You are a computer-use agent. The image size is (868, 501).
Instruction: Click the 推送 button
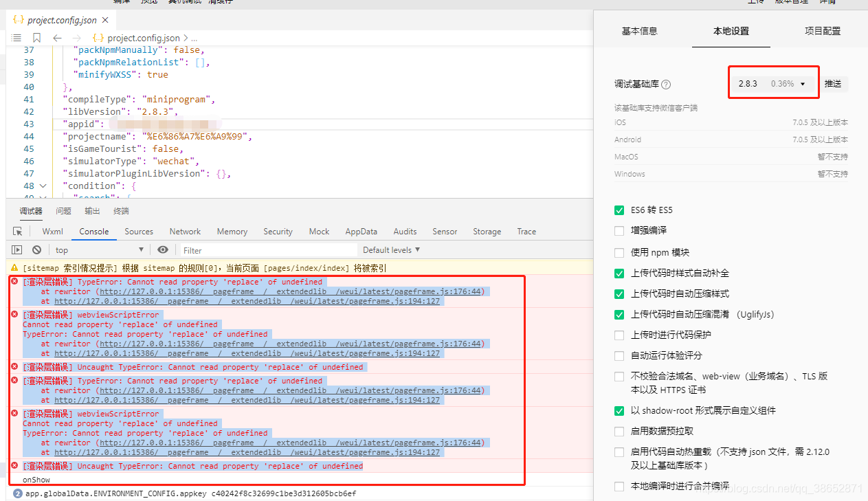(833, 84)
